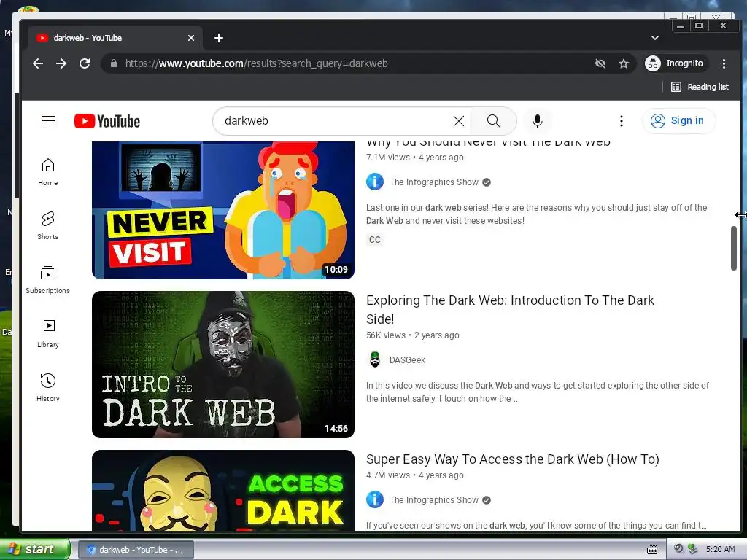This screenshot has width=747, height=560.
Task: Click the taskbar clock 5:20 AM
Action: point(720,549)
